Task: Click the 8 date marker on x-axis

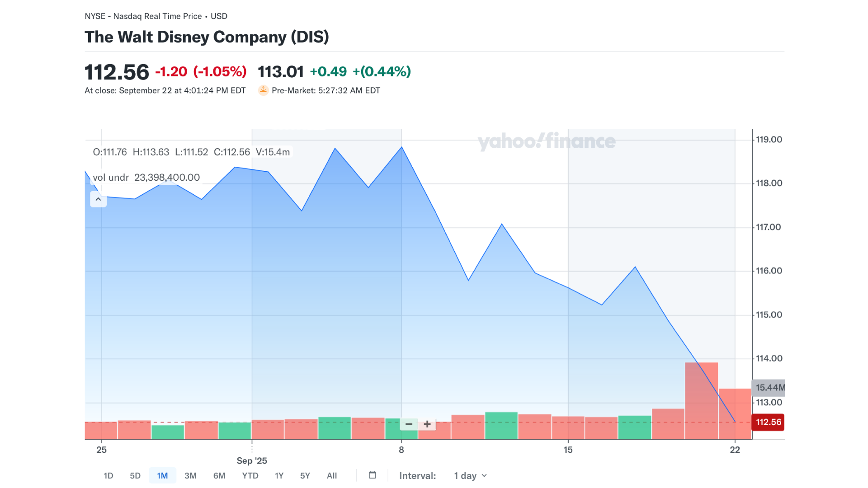Action: (401, 450)
